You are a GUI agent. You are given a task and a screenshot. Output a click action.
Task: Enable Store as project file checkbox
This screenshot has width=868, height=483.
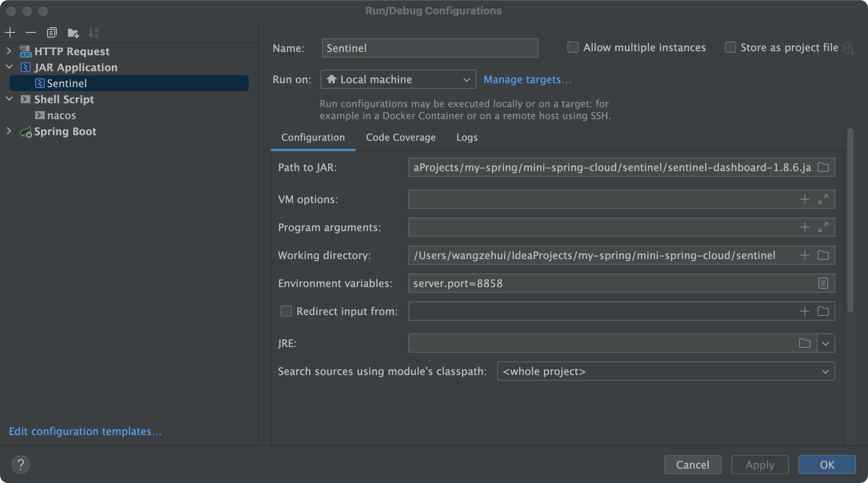731,48
